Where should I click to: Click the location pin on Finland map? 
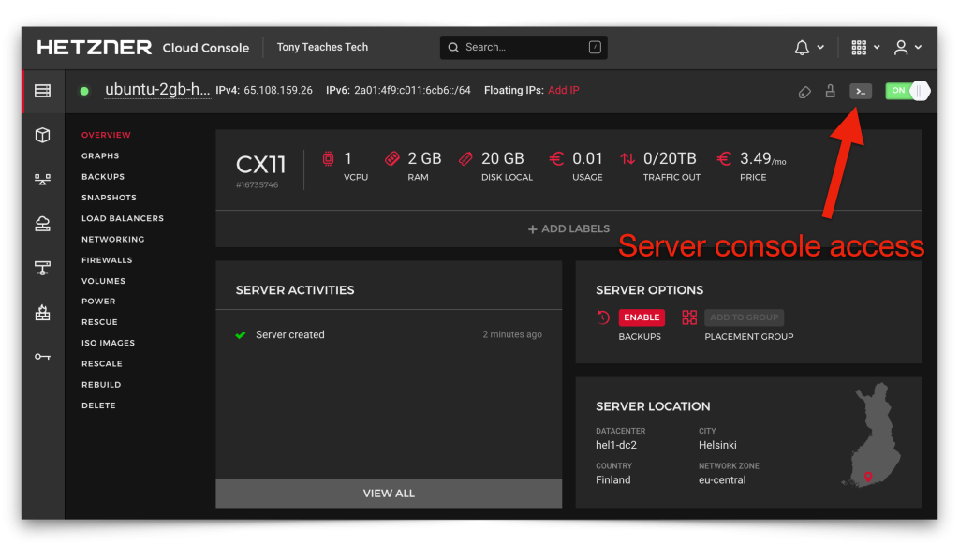868,477
